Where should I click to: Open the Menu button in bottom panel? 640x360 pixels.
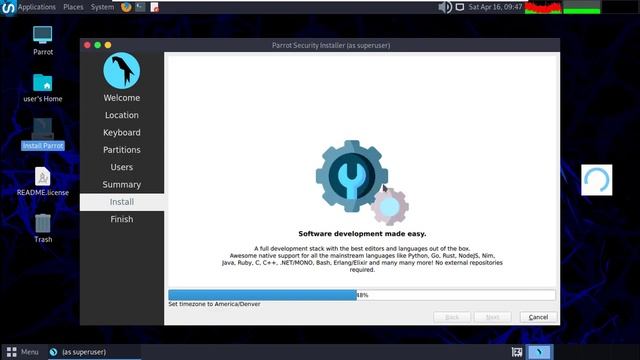point(22,352)
